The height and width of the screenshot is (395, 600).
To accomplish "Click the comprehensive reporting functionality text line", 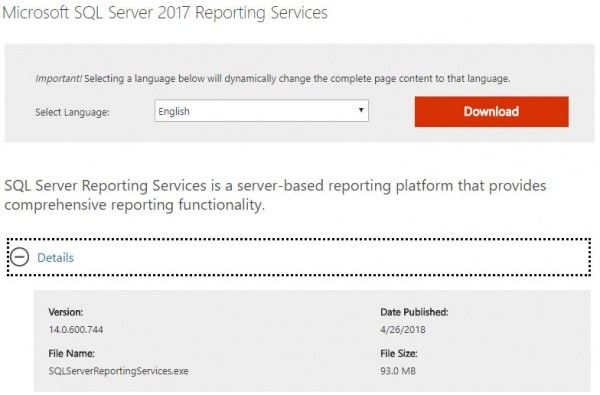I will coord(134,205).
